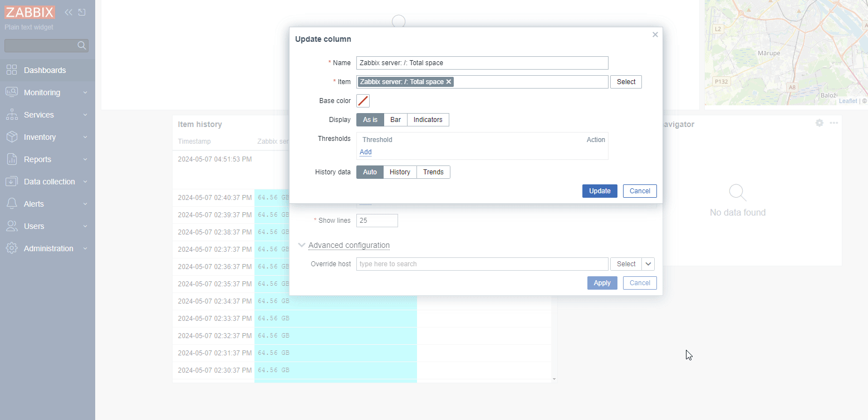Open the Services menu item
The width and height of the screenshot is (868, 420).
[x=47, y=115]
